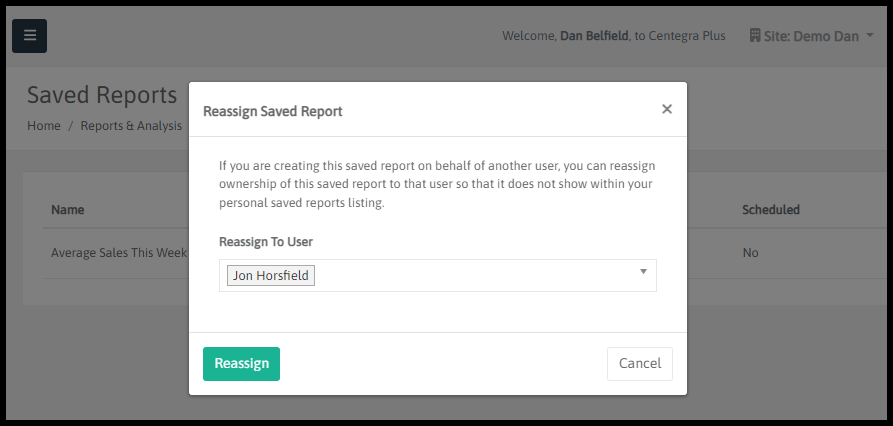The height and width of the screenshot is (426, 893).
Task: Click the empty area of the user select field
Action: pyautogui.click(x=470, y=275)
